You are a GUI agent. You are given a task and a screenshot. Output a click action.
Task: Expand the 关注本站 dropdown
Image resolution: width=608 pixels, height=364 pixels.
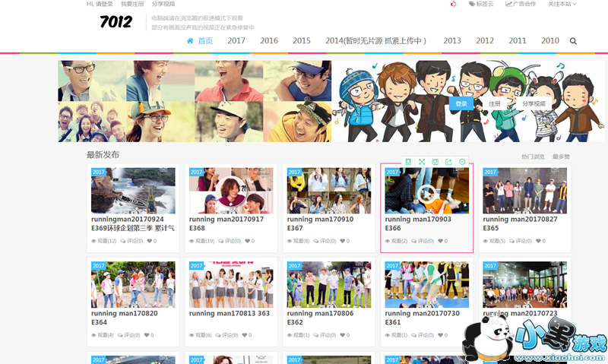pyautogui.click(x=562, y=4)
